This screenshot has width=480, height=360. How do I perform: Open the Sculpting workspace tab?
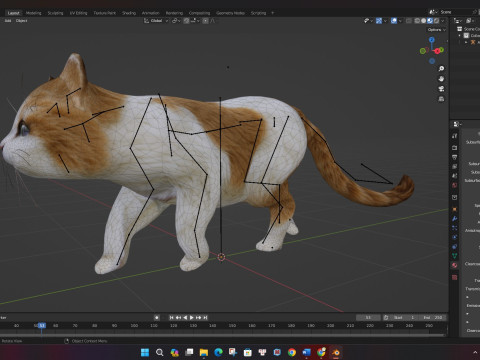(55, 13)
